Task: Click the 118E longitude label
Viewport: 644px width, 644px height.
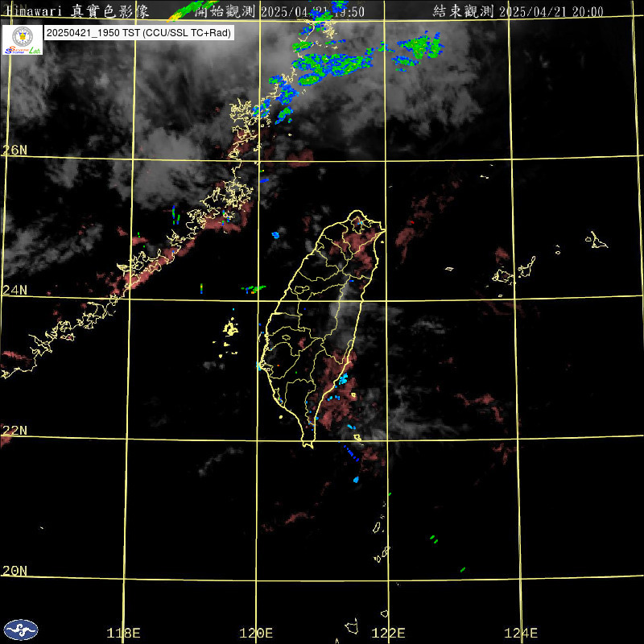Action: 123,633
